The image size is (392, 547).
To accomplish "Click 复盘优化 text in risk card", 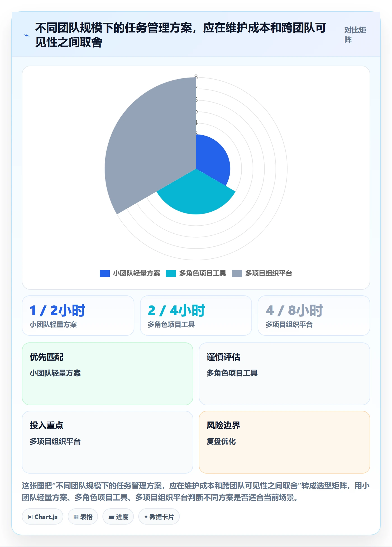I will (x=221, y=442).
